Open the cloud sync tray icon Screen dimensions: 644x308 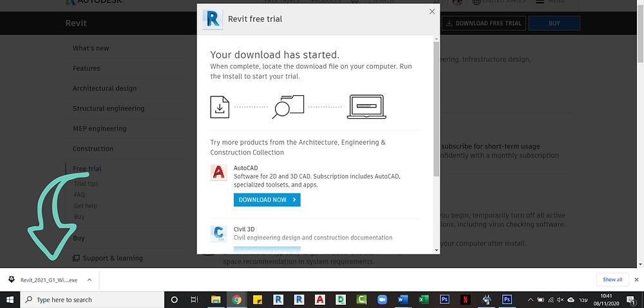click(x=570, y=300)
